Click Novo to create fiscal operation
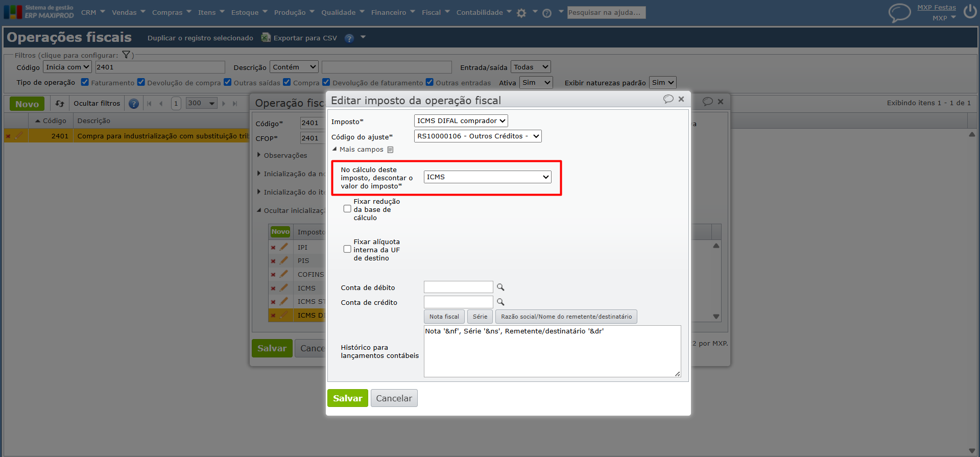The image size is (980, 457). (x=27, y=104)
